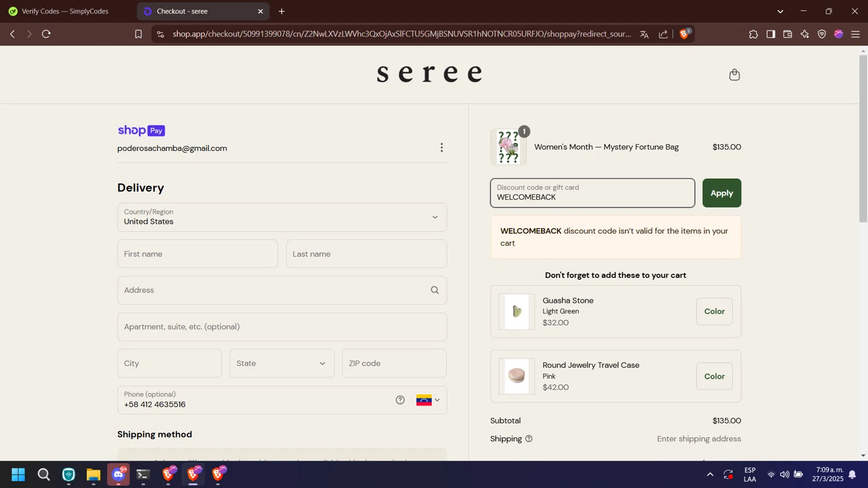
Task: Open the tab search dropdown arrow
Action: [780, 12]
